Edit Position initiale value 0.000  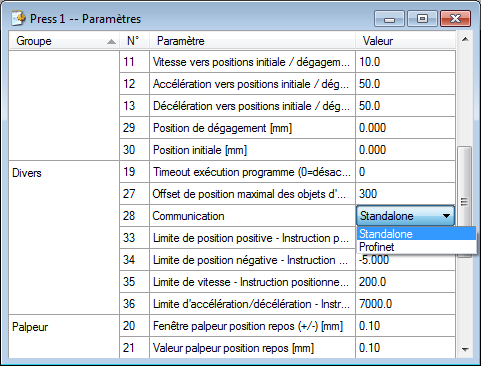(x=405, y=150)
